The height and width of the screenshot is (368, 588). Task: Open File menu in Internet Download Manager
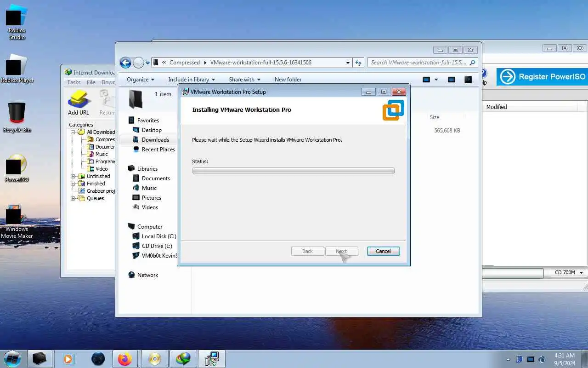[91, 82]
